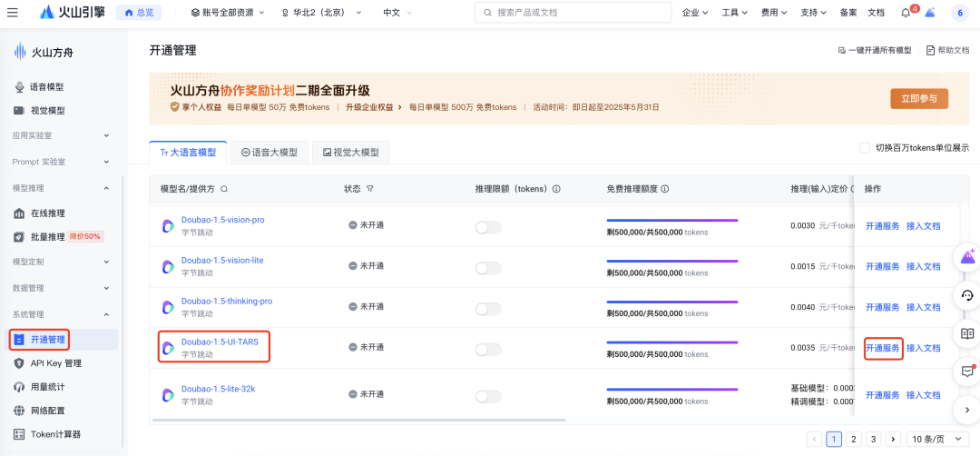This screenshot has height=456, width=980.
Task: Toggle Doubao-1.5-vision-pro quota limit switch
Action: pyautogui.click(x=488, y=228)
